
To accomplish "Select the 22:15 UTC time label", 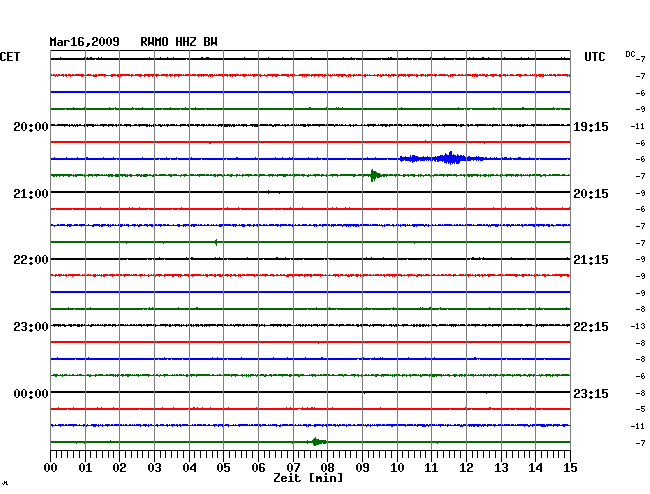I will pos(591,327).
